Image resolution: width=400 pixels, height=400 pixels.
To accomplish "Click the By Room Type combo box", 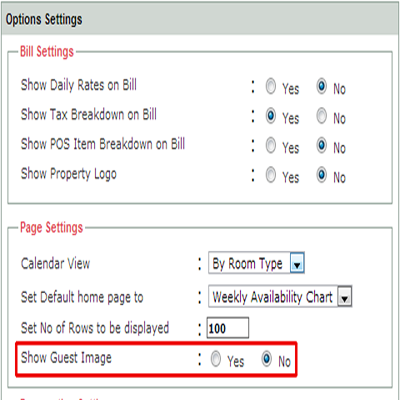I will coord(256,263).
